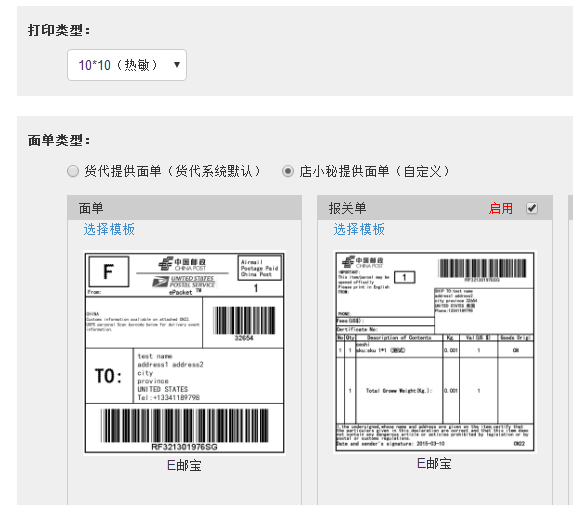Select 店小秘提供面单（自定义）radio option
This screenshot has width=573, height=505.
[288, 171]
